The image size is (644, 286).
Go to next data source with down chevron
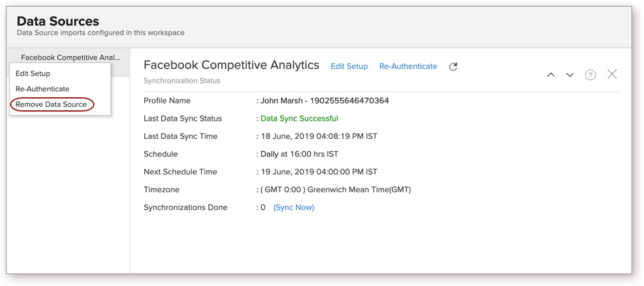(x=570, y=75)
